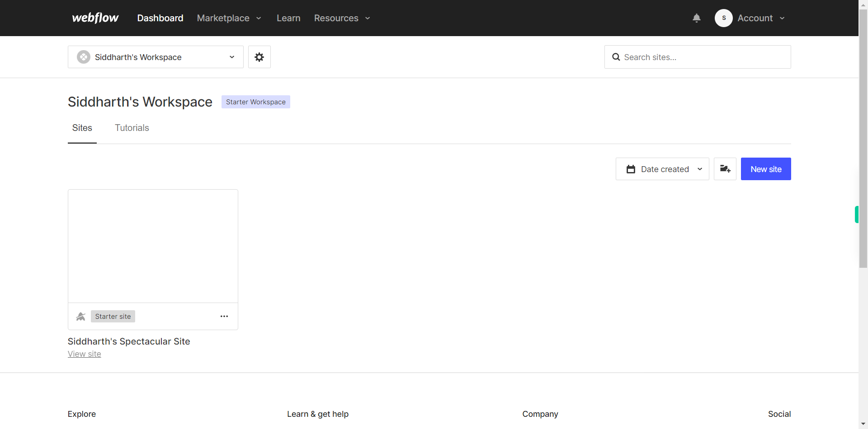Open the notifications bell
868x429 pixels.
(x=697, y=18)
